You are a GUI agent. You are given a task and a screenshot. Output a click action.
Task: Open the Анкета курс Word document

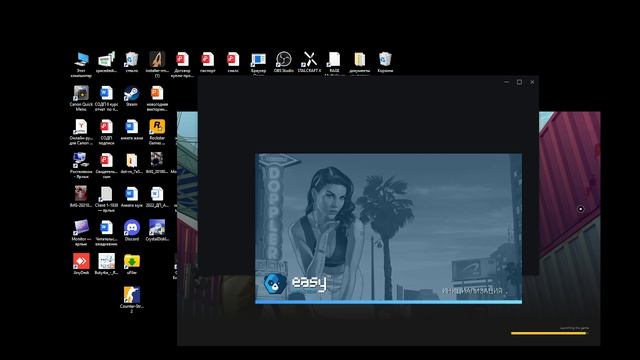pyautogui.click(x=131, y=197)
